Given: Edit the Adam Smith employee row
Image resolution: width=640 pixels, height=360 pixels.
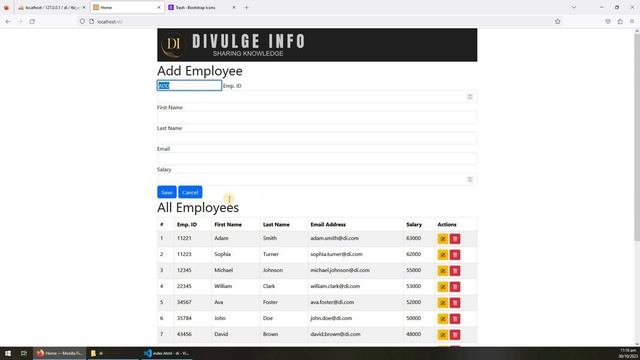Looking at the screenshot, I should (442, 239).
